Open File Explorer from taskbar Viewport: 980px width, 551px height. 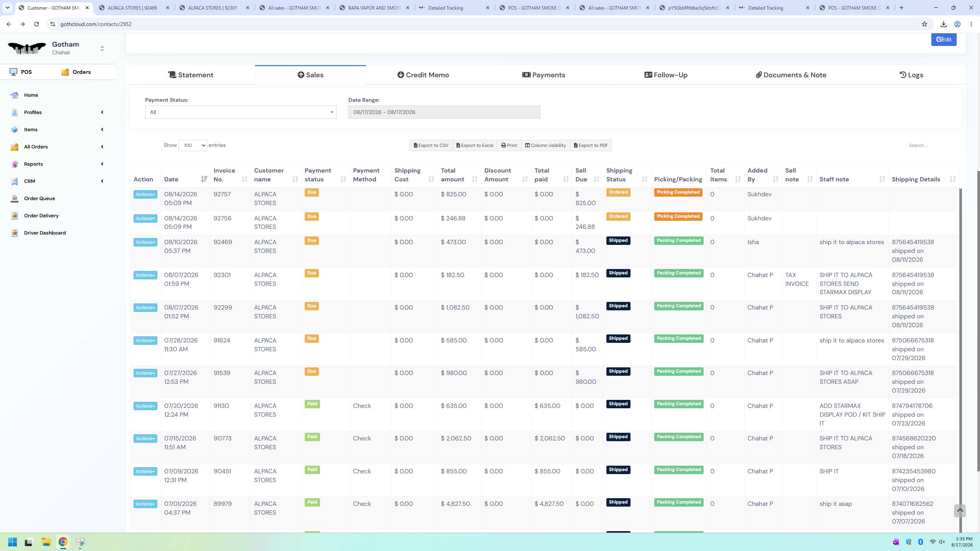[x=46, y=542]
